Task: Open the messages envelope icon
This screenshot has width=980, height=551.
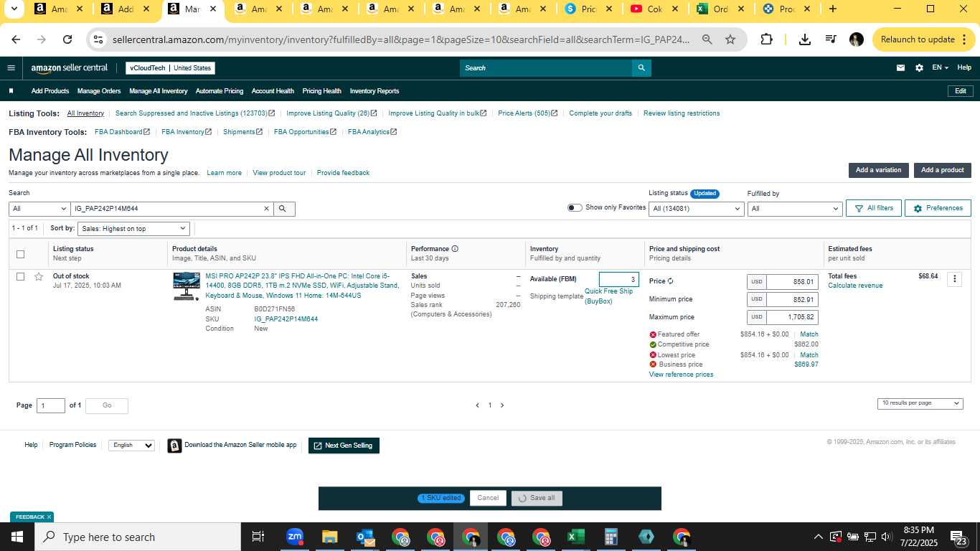Action: [x=900, y=68]
